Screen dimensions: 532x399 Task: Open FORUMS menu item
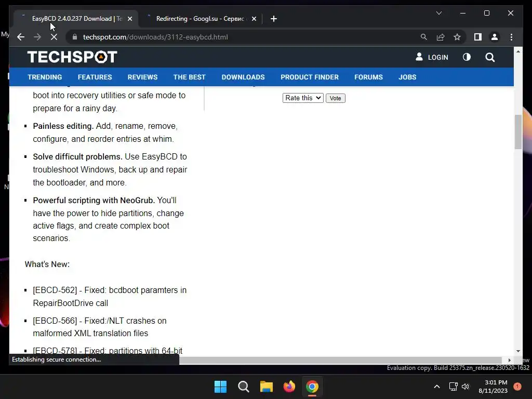368,77
